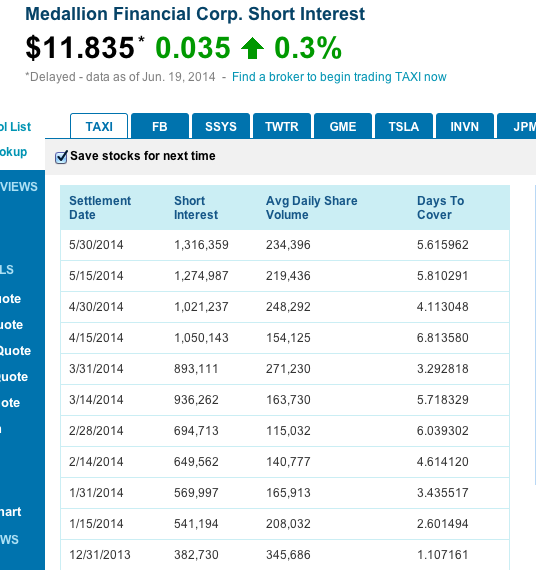Click days to cover value 3.435517
This screenshot has height=570, width=536.
pos(443,493)
